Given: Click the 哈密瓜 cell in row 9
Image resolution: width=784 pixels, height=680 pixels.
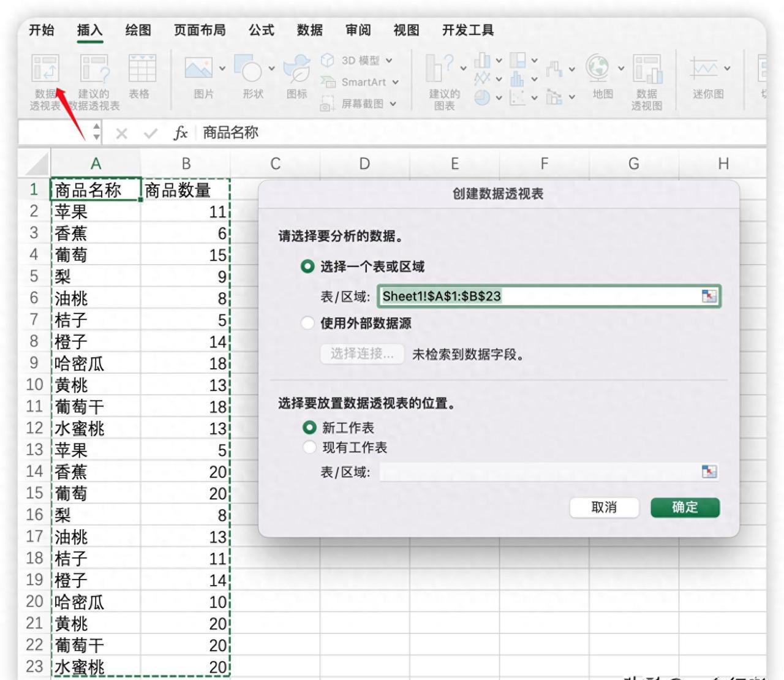Looking at the screenshot, I should [x=96, y=363].
